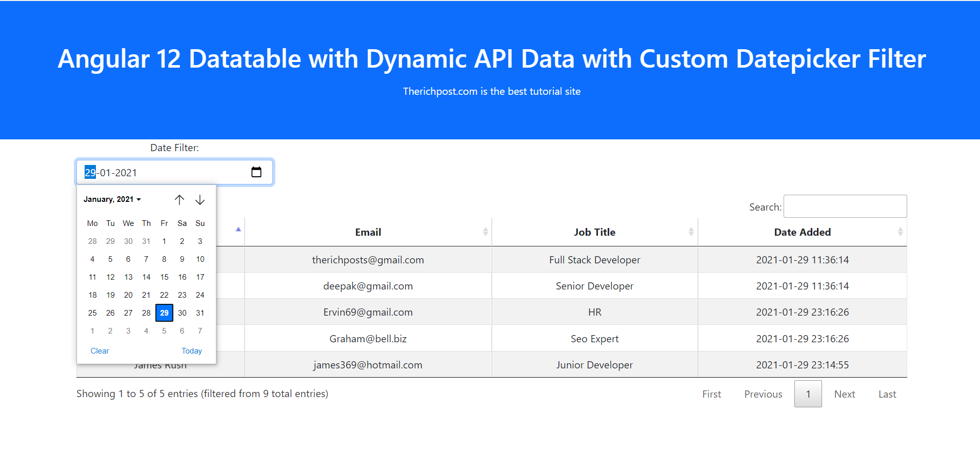Click Full Stack Developer cell
Screen dimensions: 980x476
tap(595, 260)
